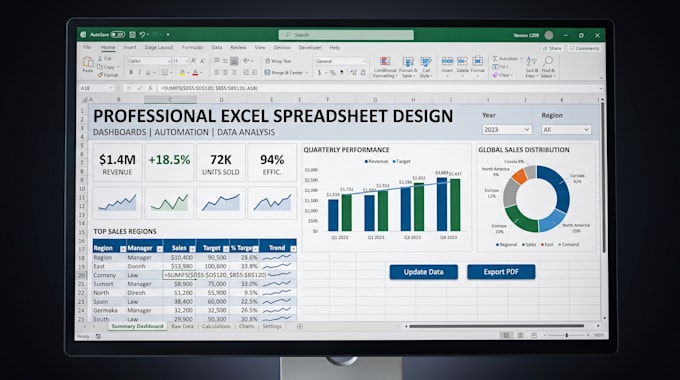Click the Undo arrow in title bar
The image size is (680, 380).
click(x=142, y=35)
